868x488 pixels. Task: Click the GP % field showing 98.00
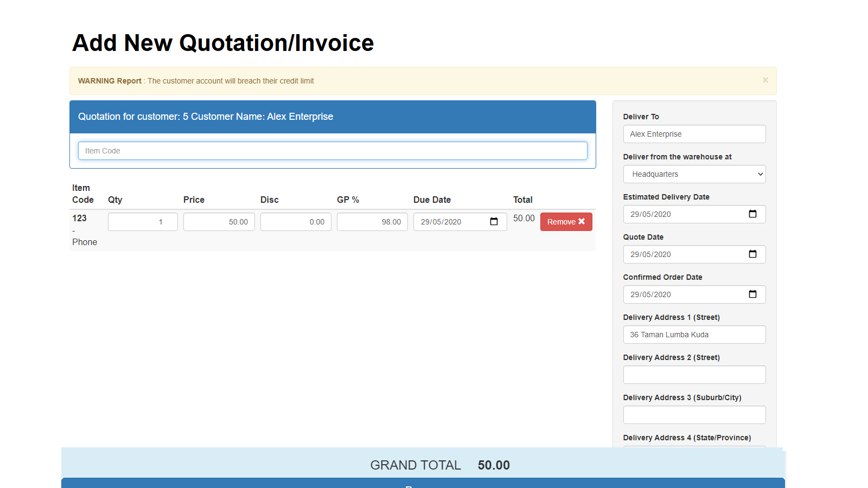[372, 222]
